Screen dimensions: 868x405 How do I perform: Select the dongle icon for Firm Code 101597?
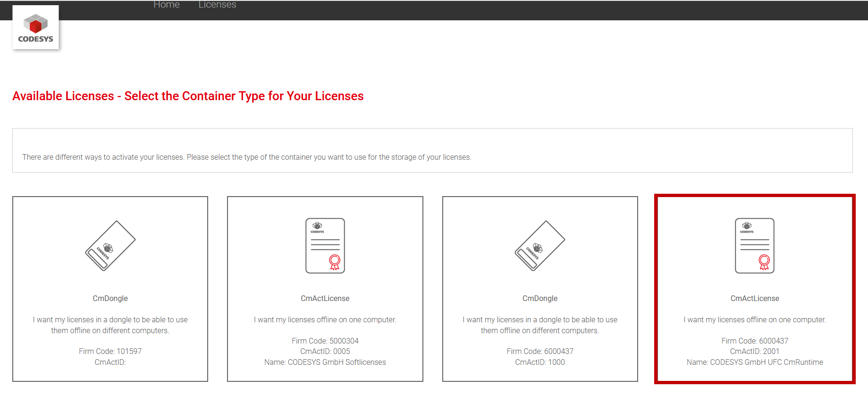tap(110, 246)
